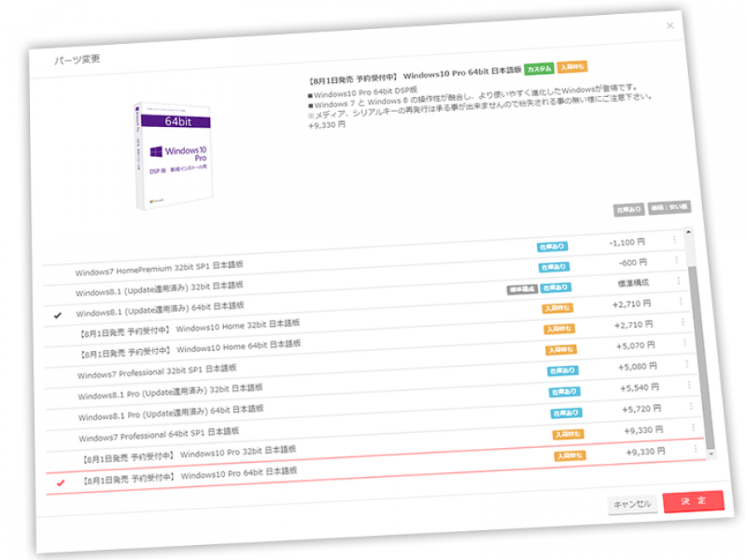This screenshot has height=560, width=747.
Task: Select Windows7 Professional 64bit SP1 日本語版
Action: (159, 434)
